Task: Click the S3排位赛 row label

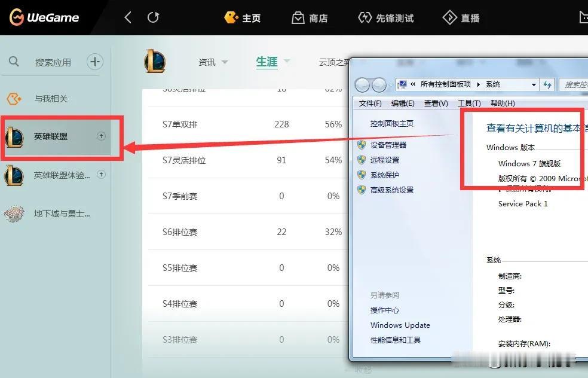Action: pos(180,340)
